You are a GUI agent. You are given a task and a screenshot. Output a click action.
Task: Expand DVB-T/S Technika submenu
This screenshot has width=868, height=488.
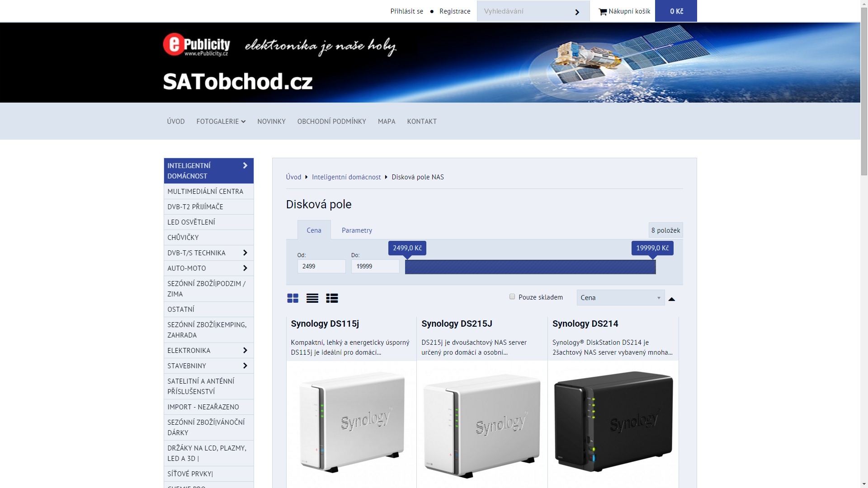coord(245,253)
